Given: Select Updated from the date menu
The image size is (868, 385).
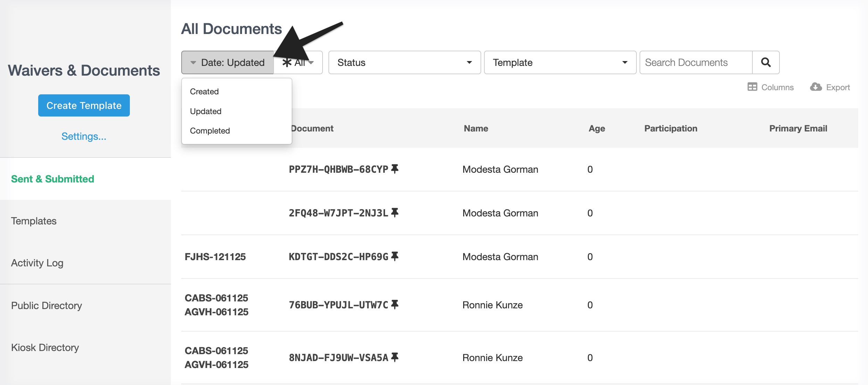Looking at the screenshot, I should click(x=236, y=111).
